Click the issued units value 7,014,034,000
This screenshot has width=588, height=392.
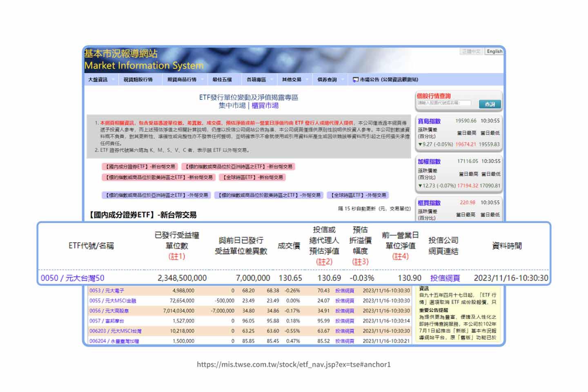click(179, 311)
